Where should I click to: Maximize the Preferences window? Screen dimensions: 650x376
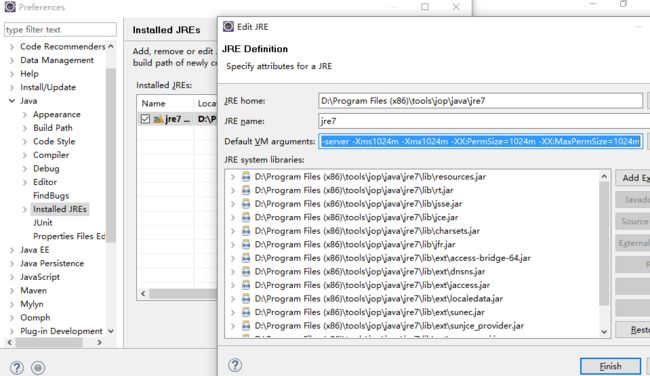click(425, 7)
